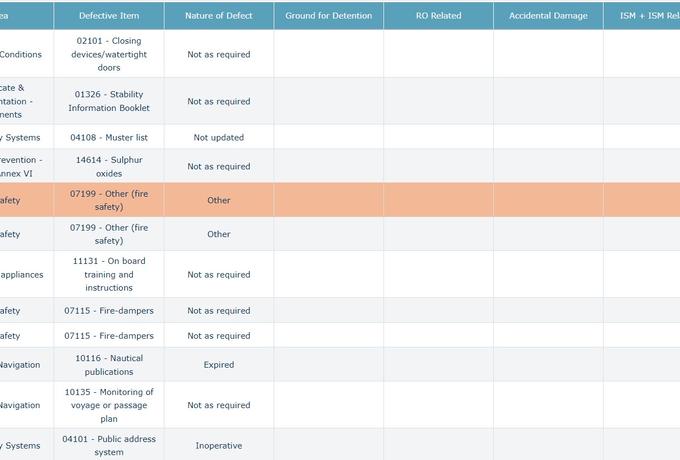Click Systems area cell in Muster list row
Viewport: 680px width, 460px height.
click(x=26, y=137)
